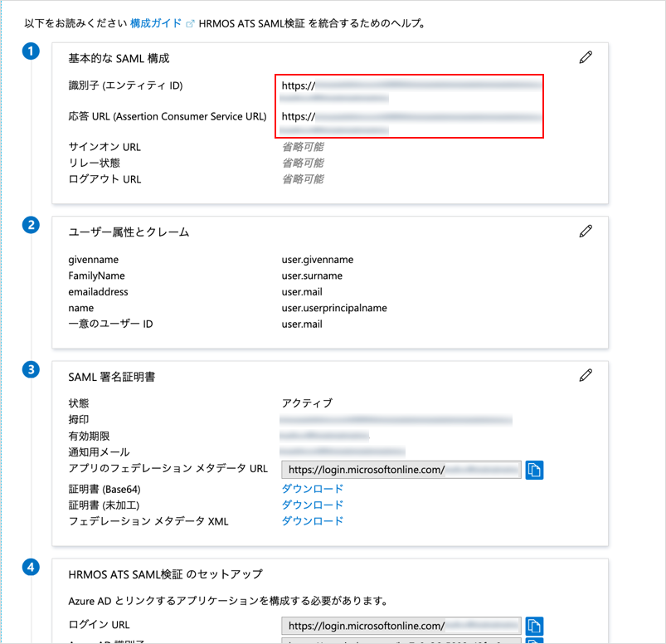Copy the アプリのフェデレーション メタデータ URL

(534, 470)
